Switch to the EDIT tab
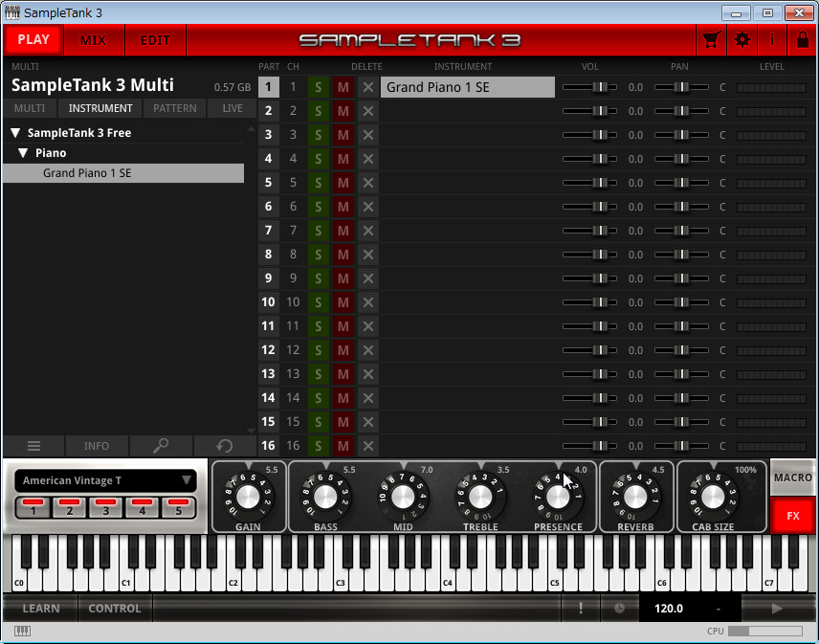 pos(154,40)
